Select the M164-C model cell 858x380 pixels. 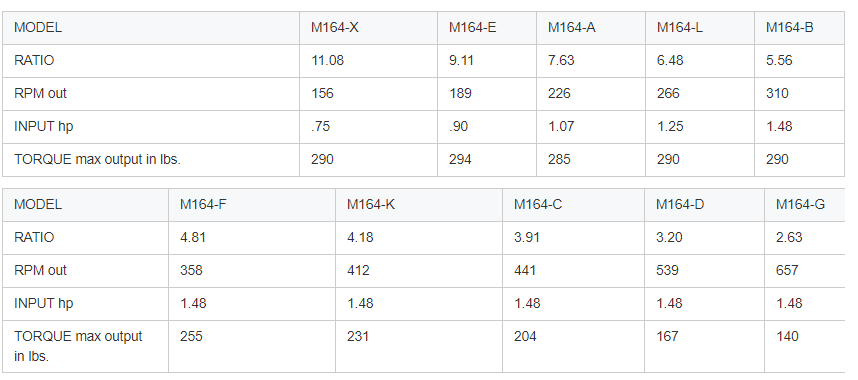coord(573,205)
